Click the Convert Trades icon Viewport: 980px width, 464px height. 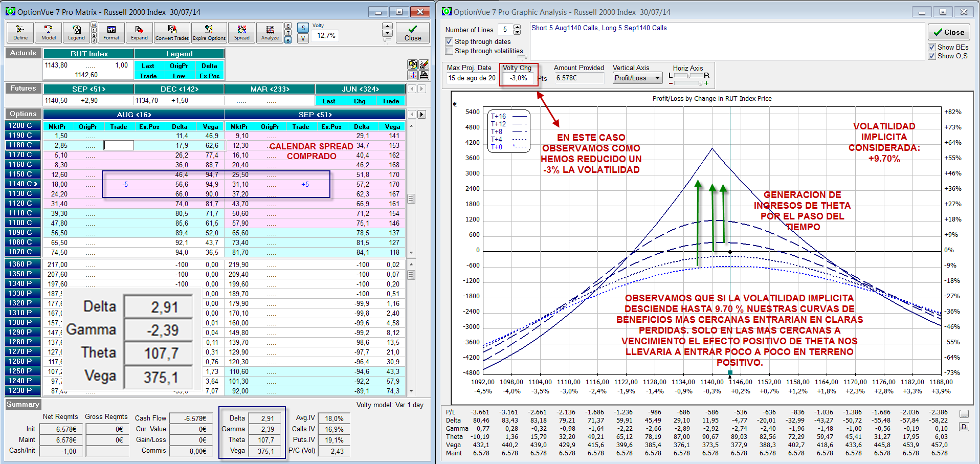(x=172, y=32)
